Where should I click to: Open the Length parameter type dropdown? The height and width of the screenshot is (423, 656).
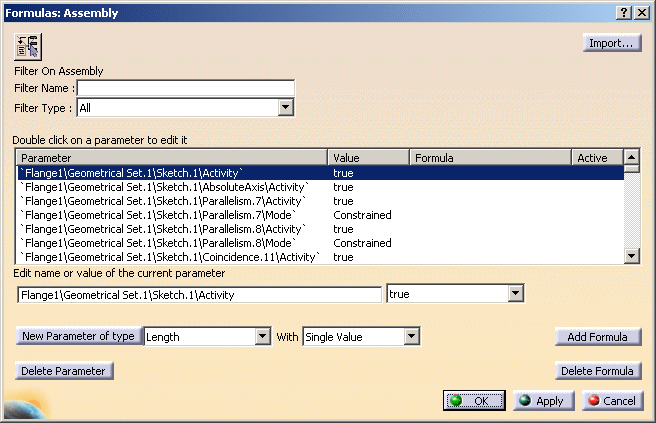pos(263,337)
